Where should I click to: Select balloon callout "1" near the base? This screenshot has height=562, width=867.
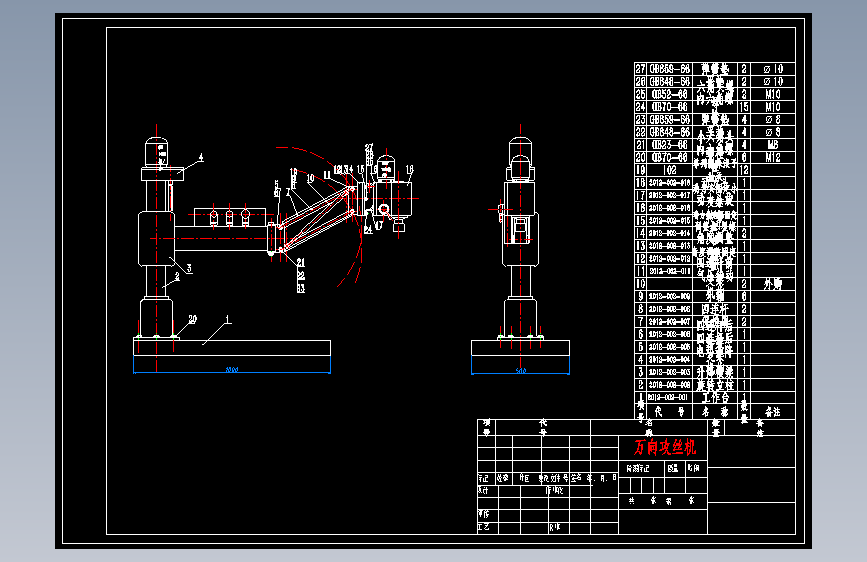227,320
